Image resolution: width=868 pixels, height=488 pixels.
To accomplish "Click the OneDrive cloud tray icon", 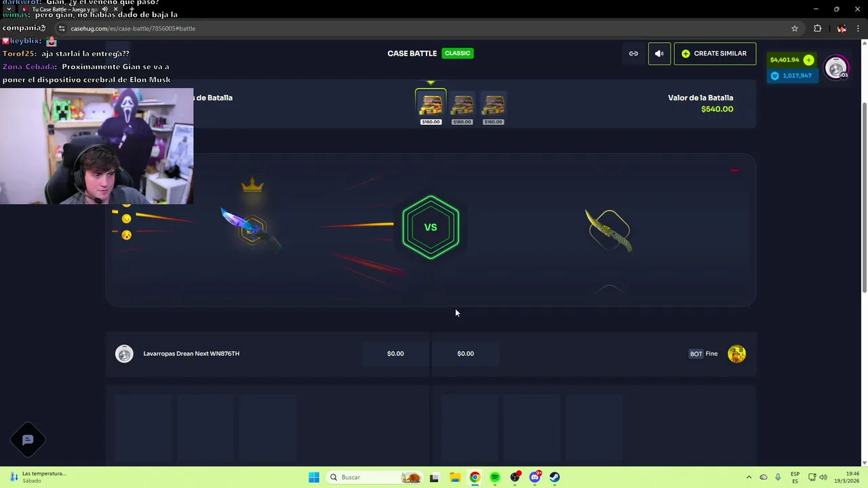I will click(x=764, y=477).
